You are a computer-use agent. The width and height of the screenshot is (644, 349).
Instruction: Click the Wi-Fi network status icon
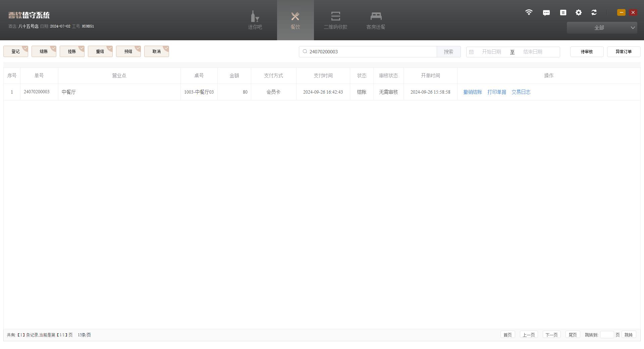[x=529, y=12]
